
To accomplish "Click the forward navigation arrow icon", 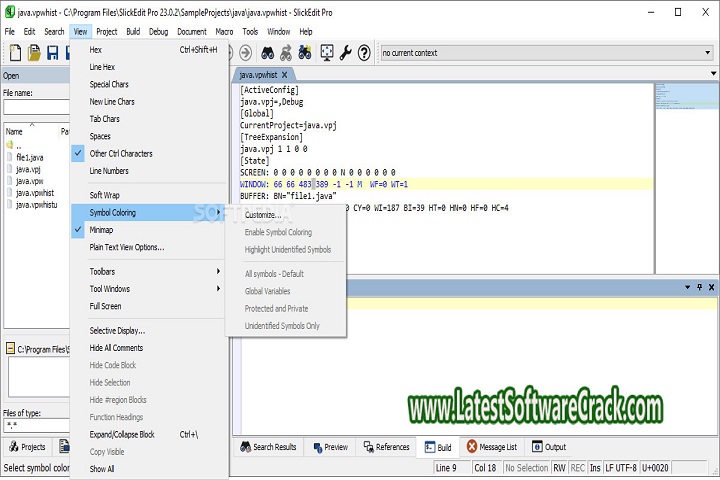I will (x=246, y=53).
